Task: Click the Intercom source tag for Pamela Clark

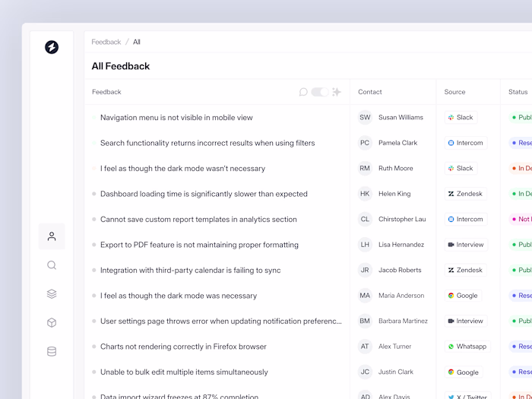Action: pos(465,143)
